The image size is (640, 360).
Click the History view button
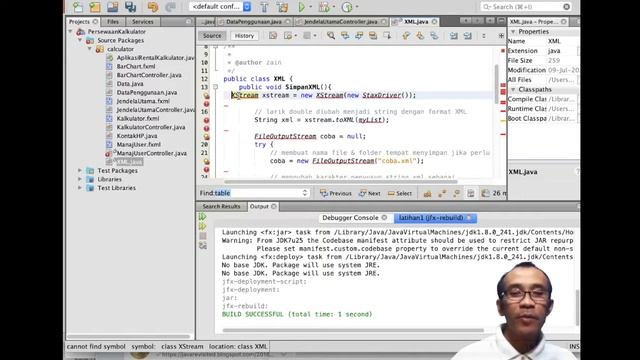(x=244, y=36)
